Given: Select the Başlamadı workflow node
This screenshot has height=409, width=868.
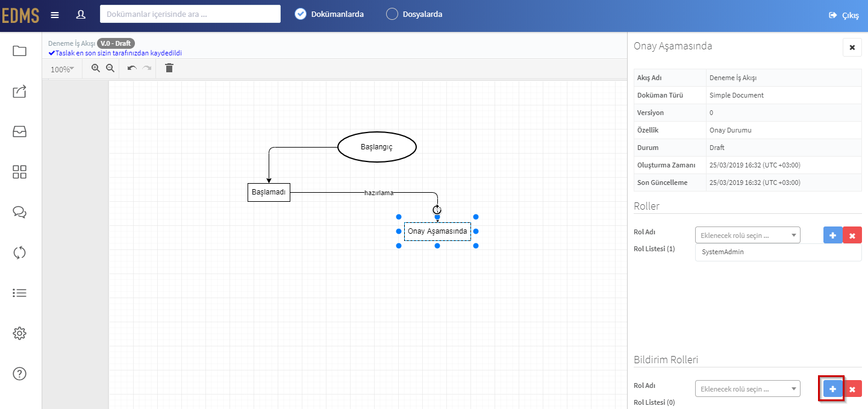Looking at the screenshot, I should point(269,192).
